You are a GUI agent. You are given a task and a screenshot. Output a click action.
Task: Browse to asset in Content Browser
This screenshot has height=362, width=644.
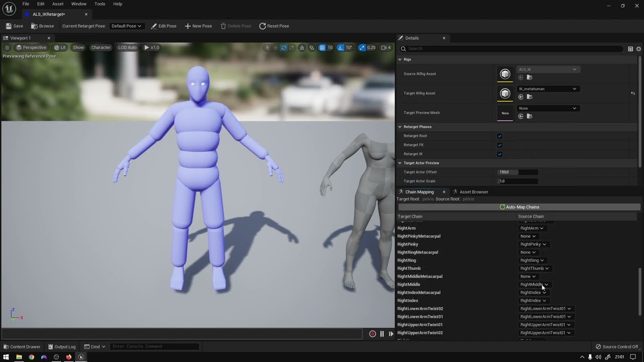click(x=43, y=26)
